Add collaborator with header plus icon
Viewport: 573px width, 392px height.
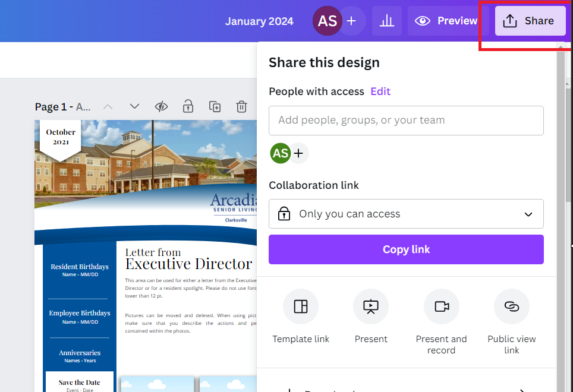coord(351,21)
